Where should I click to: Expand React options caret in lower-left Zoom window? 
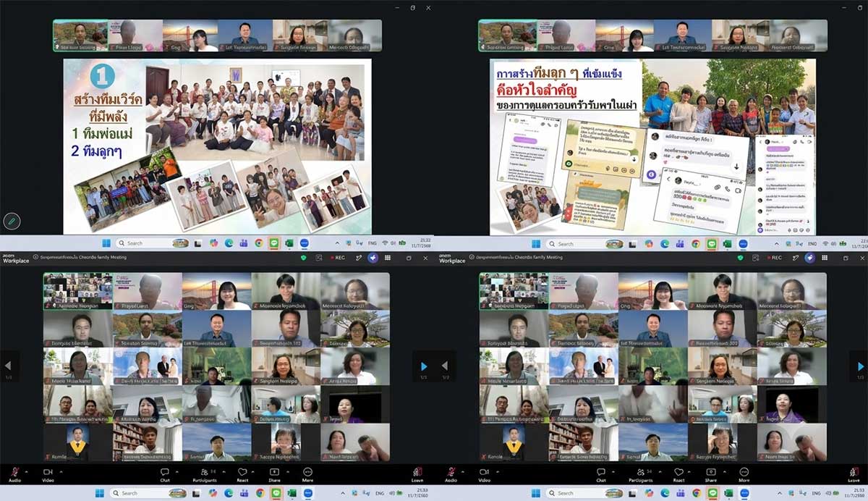pos(252,471)
